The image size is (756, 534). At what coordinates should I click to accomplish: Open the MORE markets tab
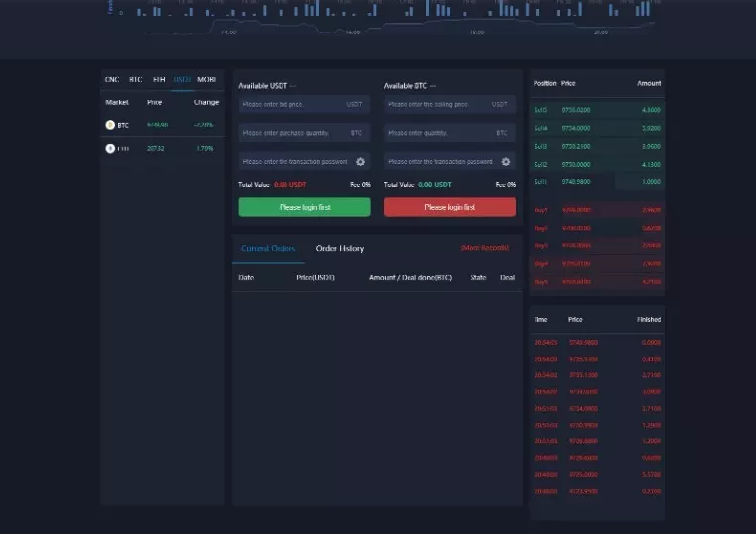click(x=206, y=79)
